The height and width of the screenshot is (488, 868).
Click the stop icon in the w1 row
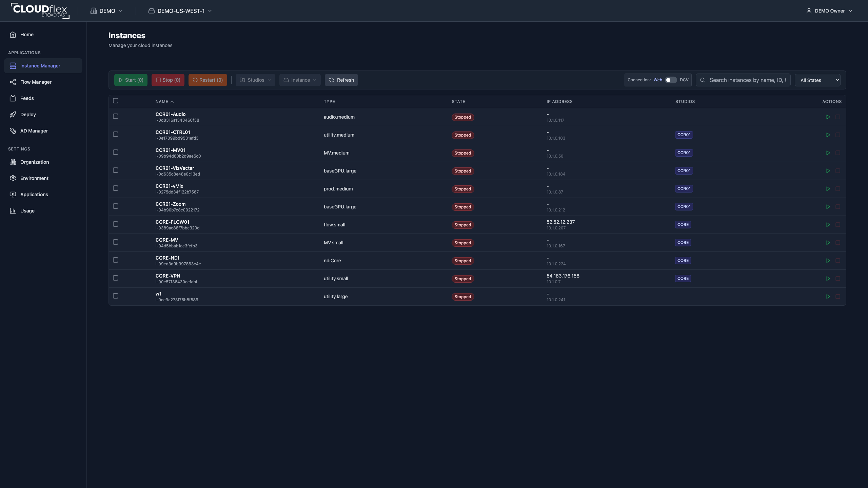[x=838, y=297]
